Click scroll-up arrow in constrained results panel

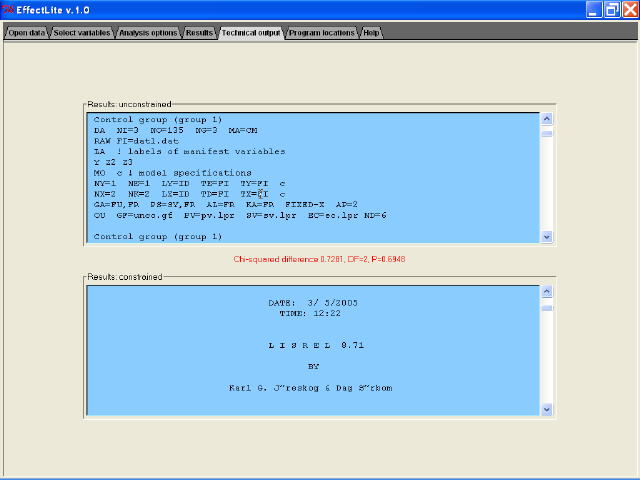(x=546, y=292)
